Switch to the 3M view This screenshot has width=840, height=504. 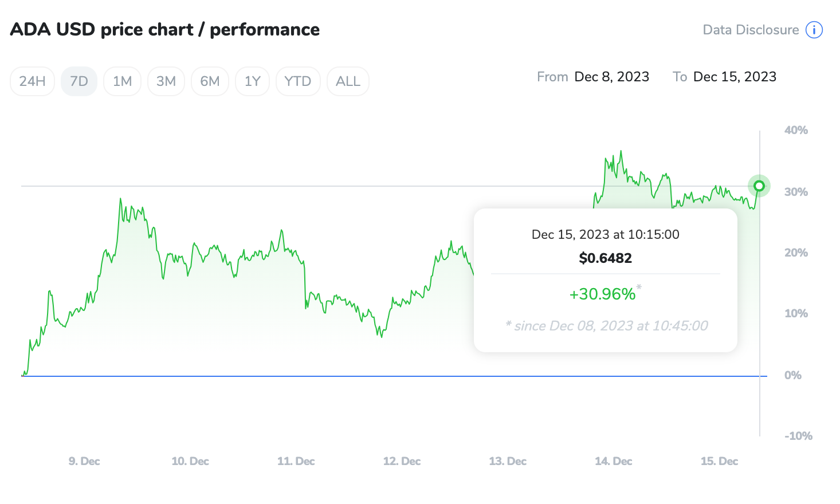point(166,81)
